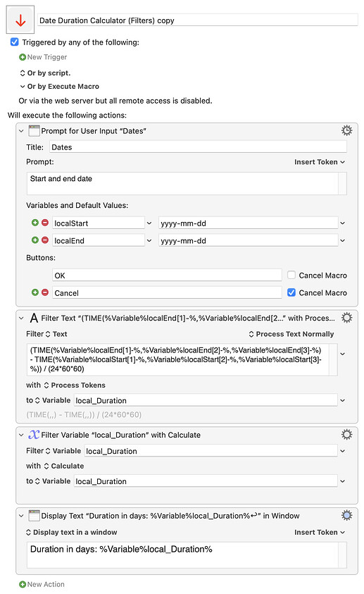The width and height of the screenshot is (364, 594).
Task: Uncheck Cancel Macro for the Cancel button
Action: click(291, 292)
